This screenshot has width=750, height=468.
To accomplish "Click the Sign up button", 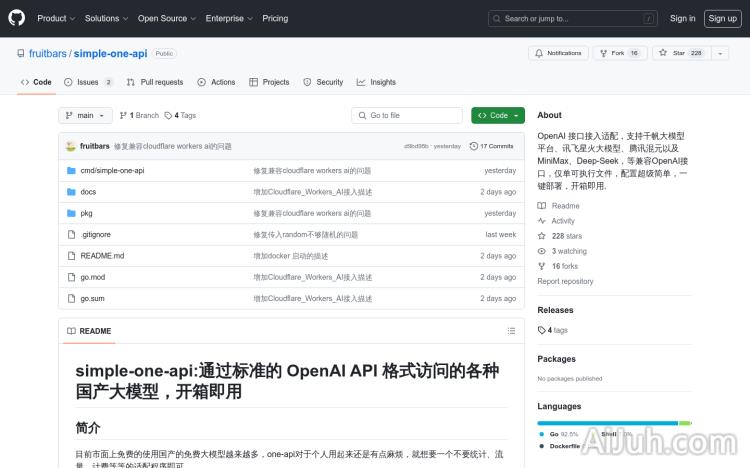I will coord(722,19).
